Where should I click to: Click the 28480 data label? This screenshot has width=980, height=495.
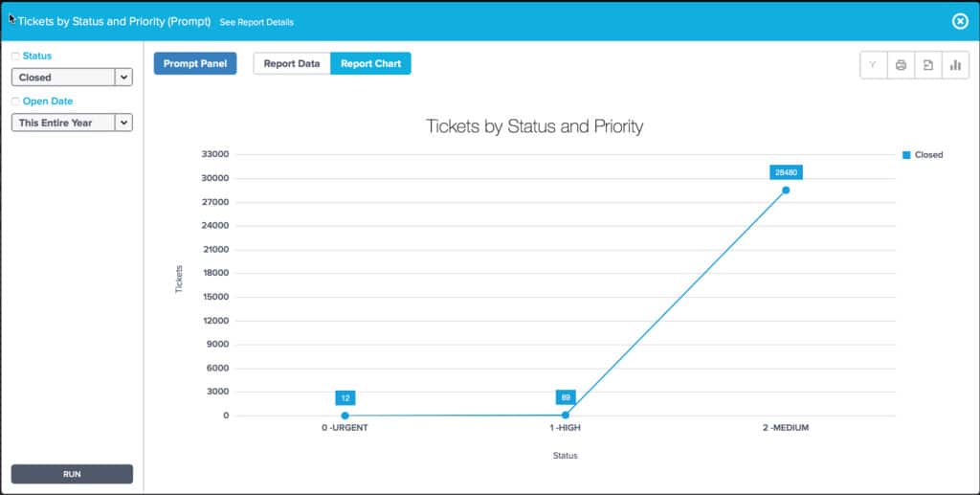coord(786,172)
